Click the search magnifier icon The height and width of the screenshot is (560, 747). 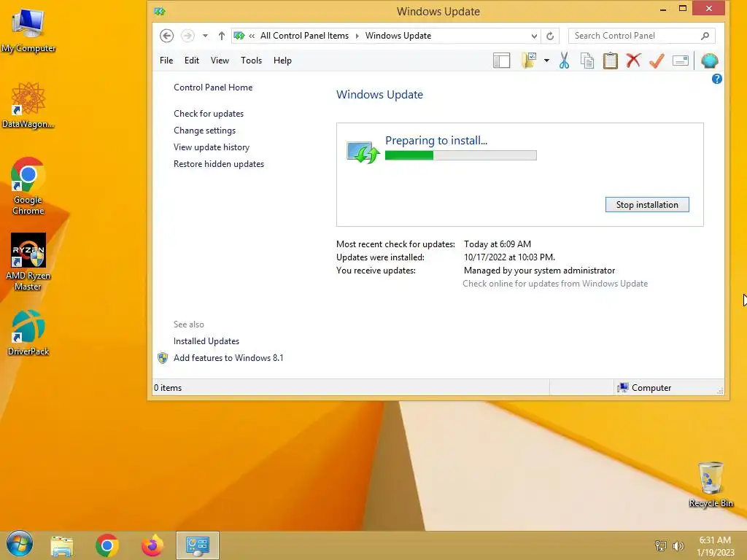click(x=705, y=36)
